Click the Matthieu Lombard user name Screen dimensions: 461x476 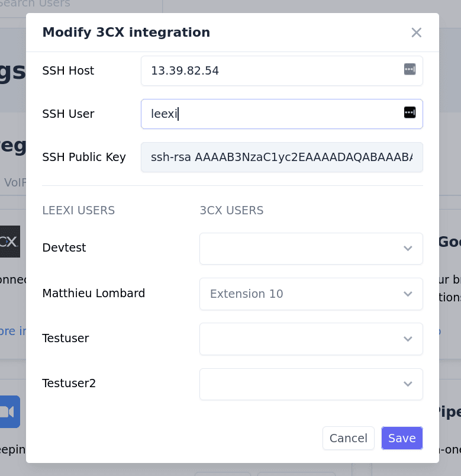94,294
